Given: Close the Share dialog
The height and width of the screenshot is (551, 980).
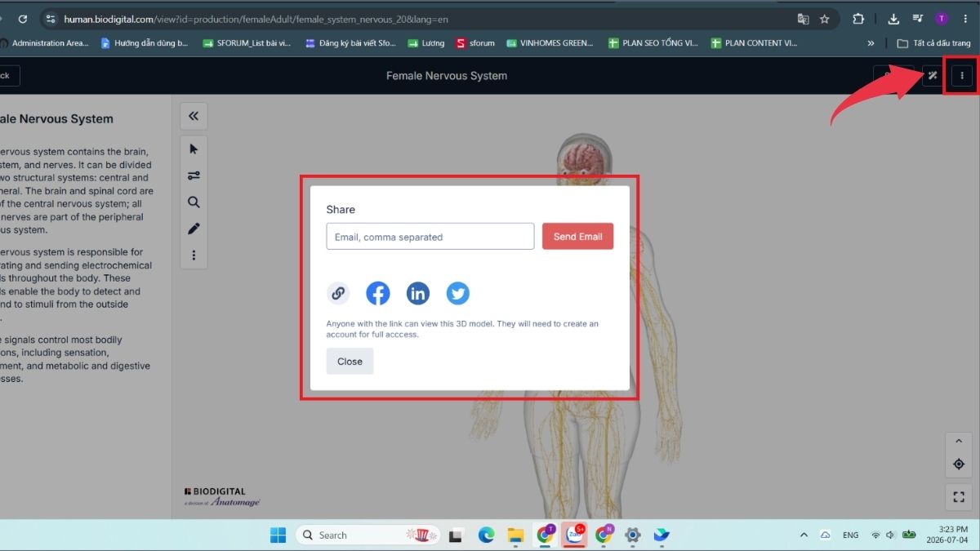Looking at the screenshot, I should (350, 361).
